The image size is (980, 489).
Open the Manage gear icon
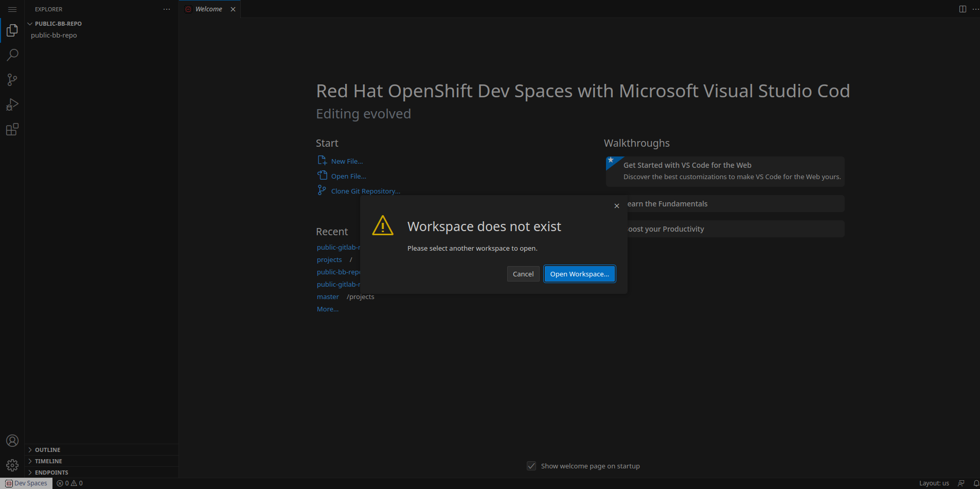pos(12,465)
